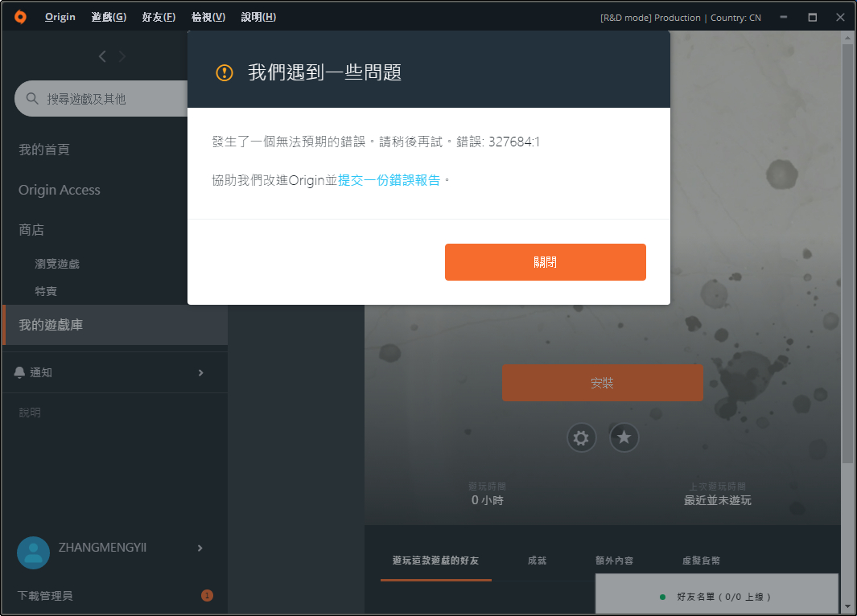Image resolution: width=857 pixels, height=616 pixels.
Task: Click the user avatar icon
Action: pyautogui.click(x=33, y=552)
